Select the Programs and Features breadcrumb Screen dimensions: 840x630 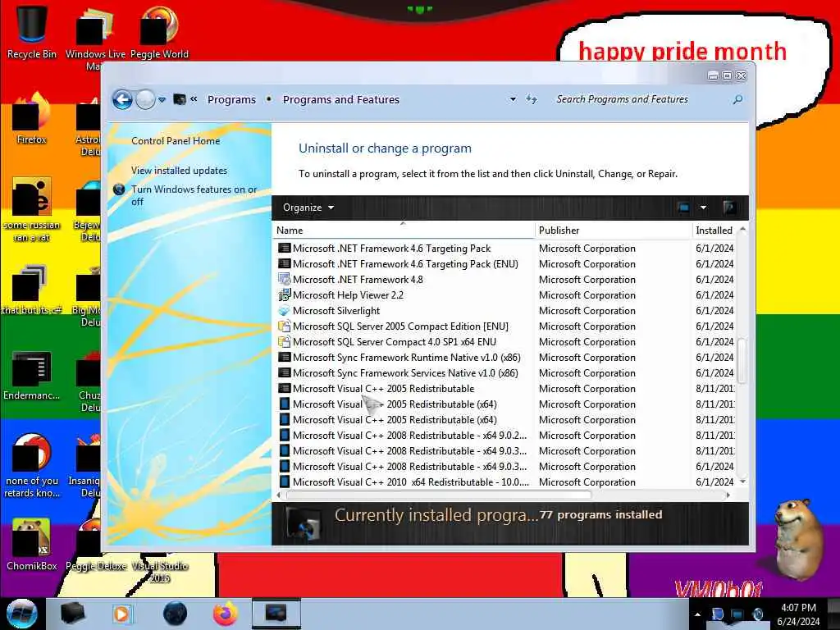click(x=340, y=99)
